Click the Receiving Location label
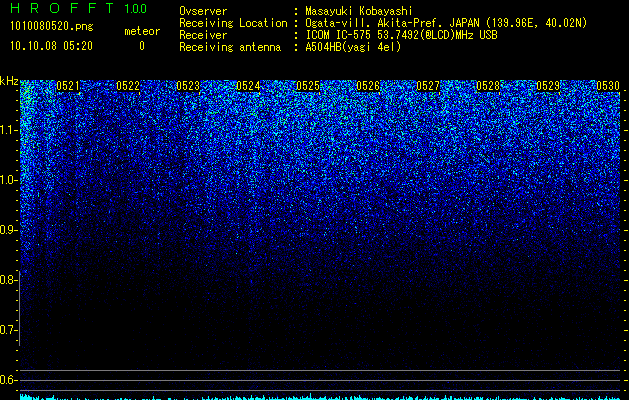This screenshot has height=400, width=629. [x=233, y=23]
